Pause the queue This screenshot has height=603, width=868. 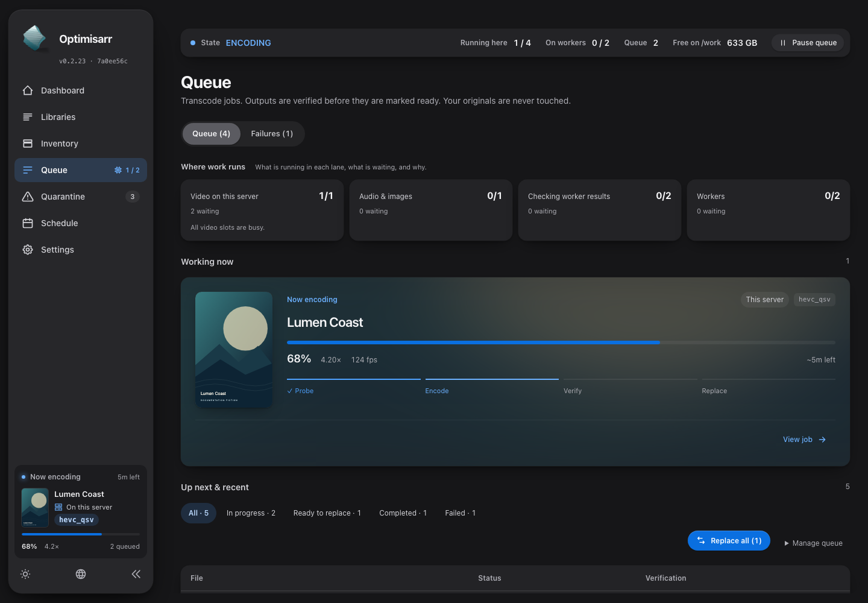[x=808, y=43]
